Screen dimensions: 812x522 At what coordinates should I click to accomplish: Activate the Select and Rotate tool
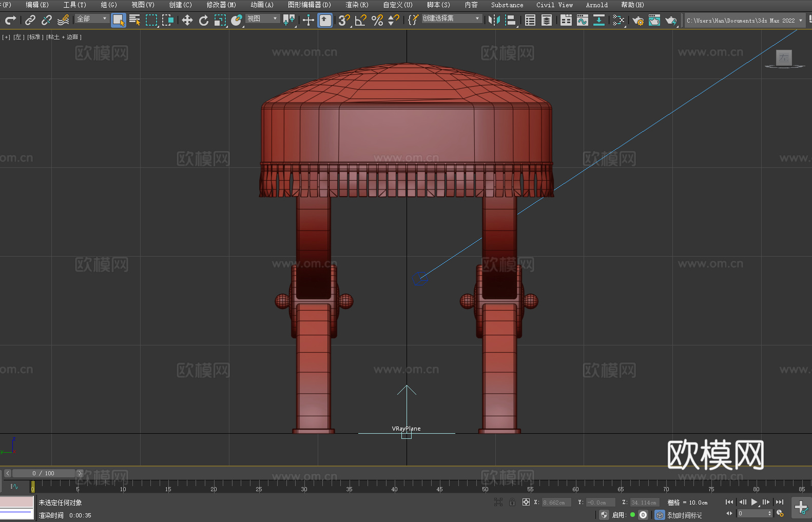204,20
